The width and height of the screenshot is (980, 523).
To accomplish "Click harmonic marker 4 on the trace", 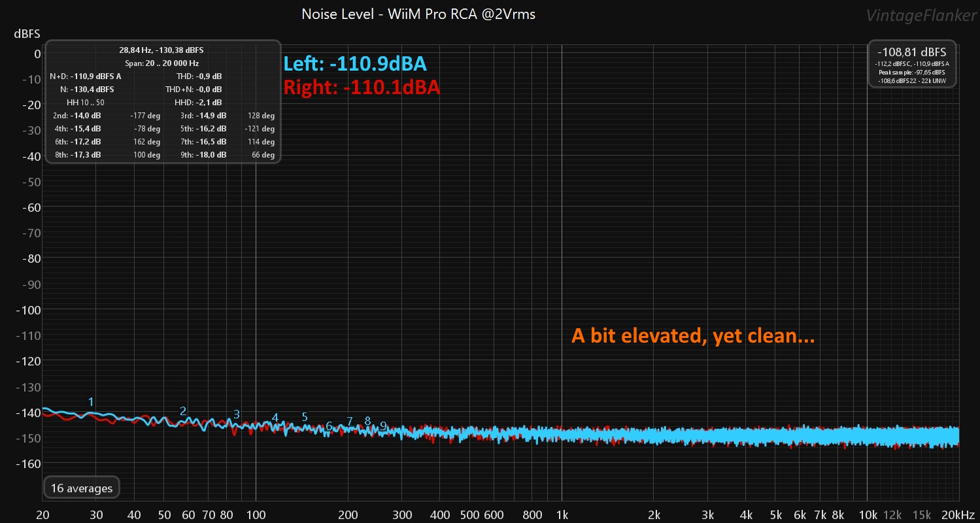I will tap(275, 418).
